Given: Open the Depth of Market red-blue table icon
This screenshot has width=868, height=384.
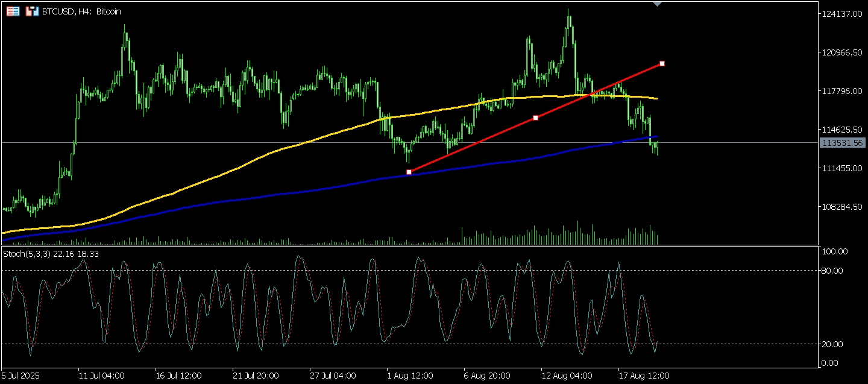Looking at the screenshot, I should coord(12,11).
